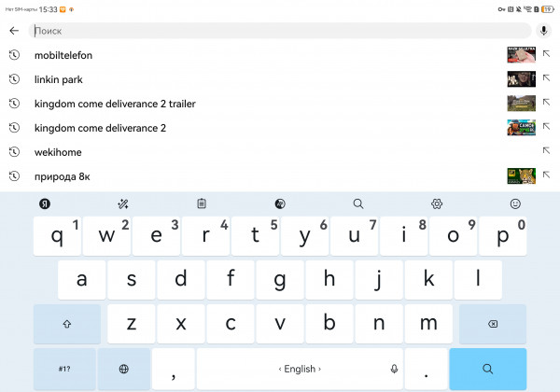The image size is (560, 392).
Task: Tap the 'u' key
Action: tap(355, 235)
